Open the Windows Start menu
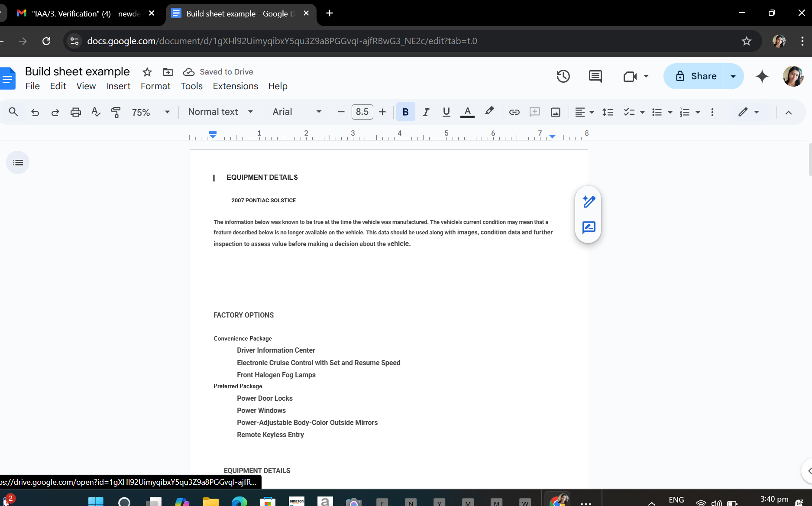 (96, 502)
